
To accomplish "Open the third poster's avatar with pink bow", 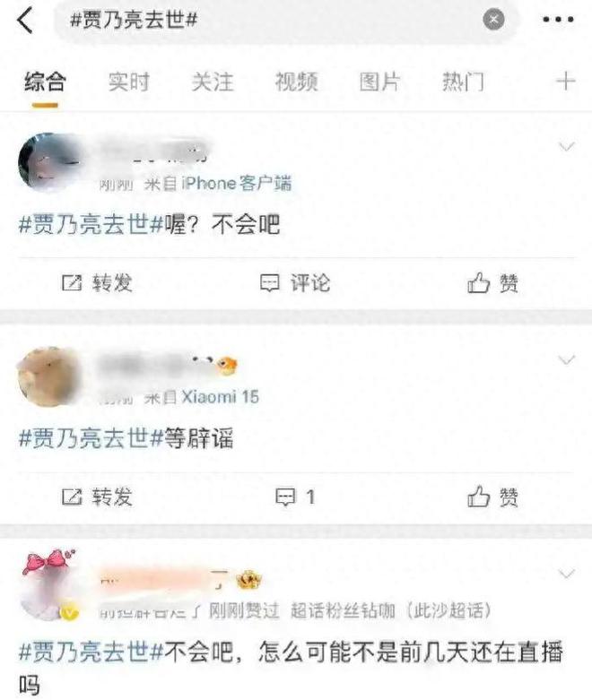I will coord(48,584).
